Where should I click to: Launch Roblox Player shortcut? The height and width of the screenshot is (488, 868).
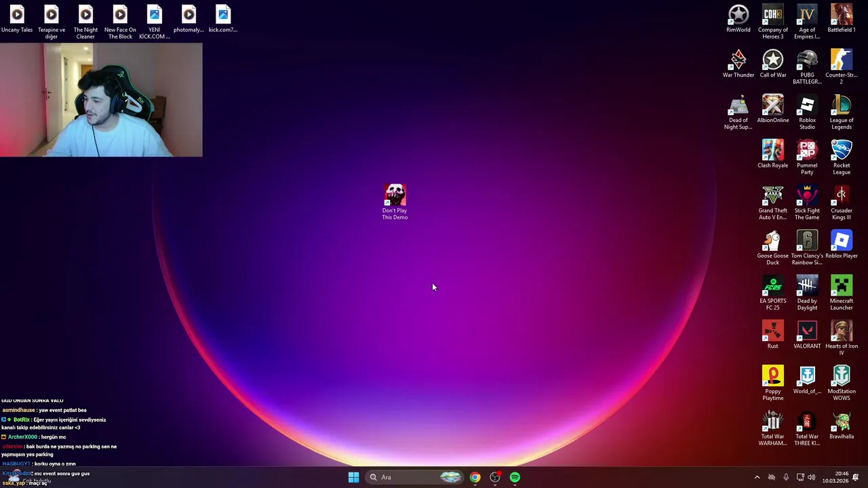(842, 245)
